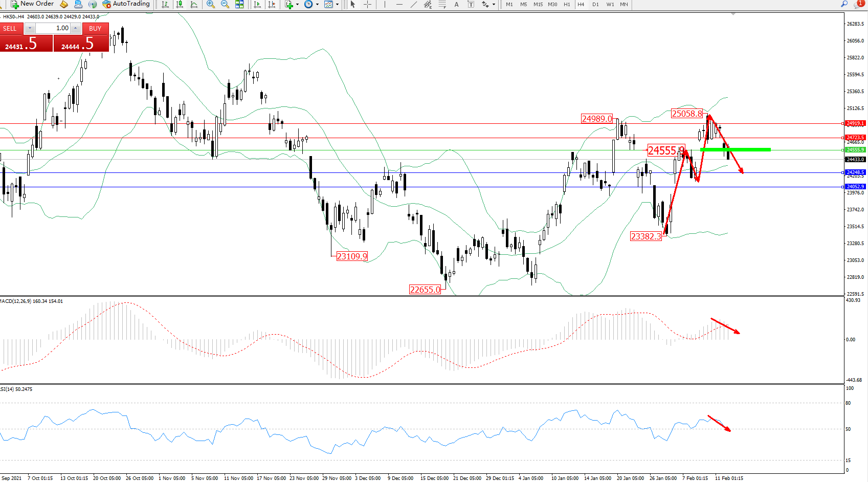Image resolution: width=868 pixels, height=482 pixels.
Task: Draw a horizontal line tool
Action: click(399, 4)
